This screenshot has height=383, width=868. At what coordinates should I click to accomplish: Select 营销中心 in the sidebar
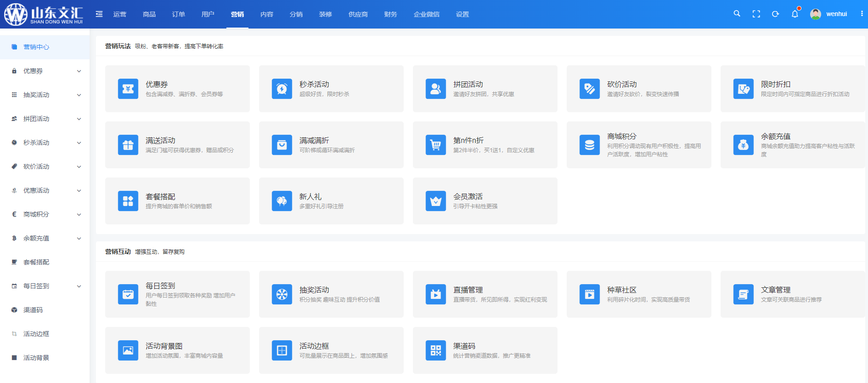click(45, 47)
